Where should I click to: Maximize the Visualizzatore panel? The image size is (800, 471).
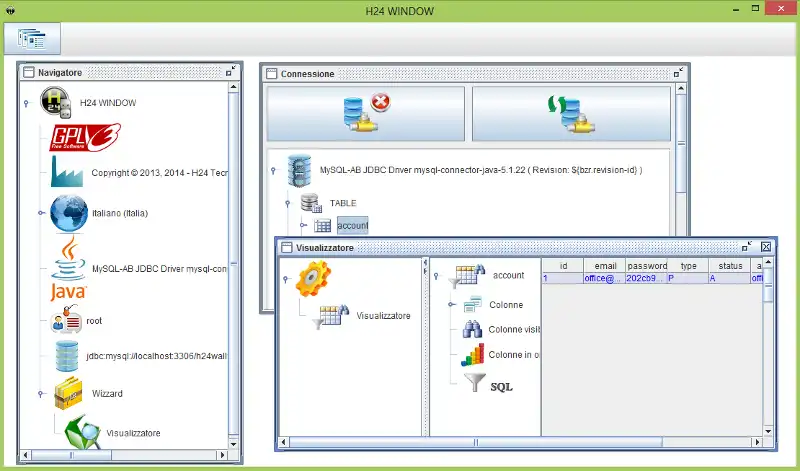tap(747, 246)
